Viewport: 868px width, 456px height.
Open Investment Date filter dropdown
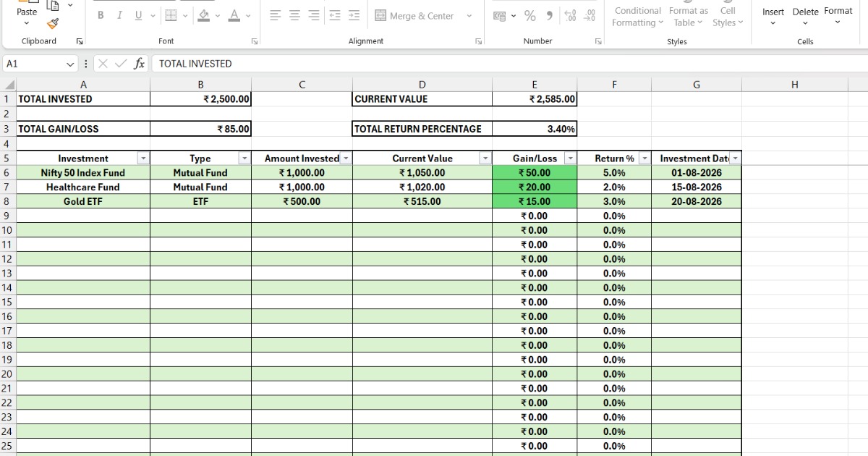pyautogui.click(x=736, y=159)
